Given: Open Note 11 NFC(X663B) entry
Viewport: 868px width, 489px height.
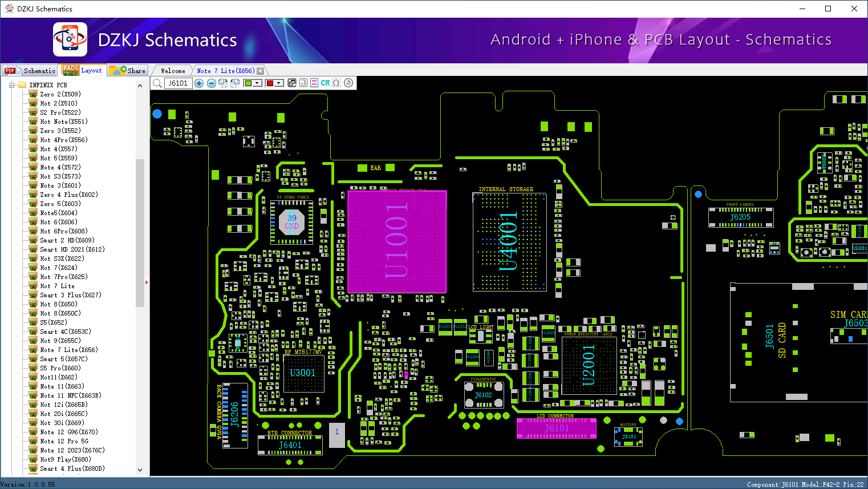Looking at the screenshot, I should click(x=71, y=395).
